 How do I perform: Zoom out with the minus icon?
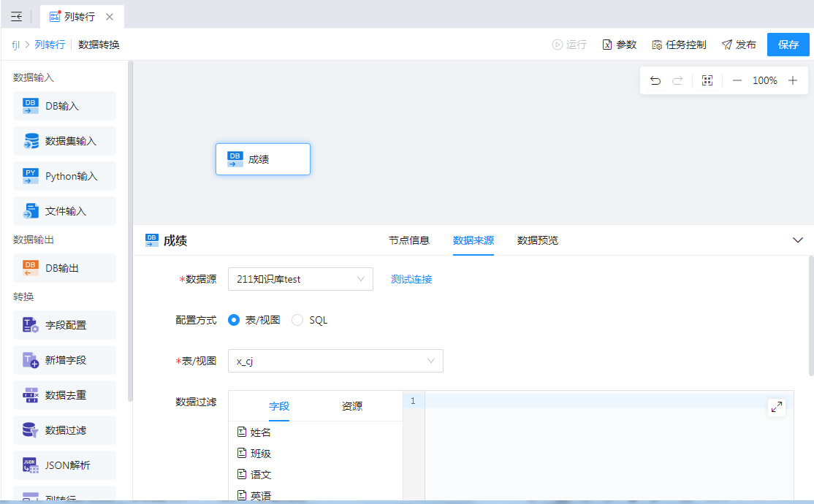[737, 80]
